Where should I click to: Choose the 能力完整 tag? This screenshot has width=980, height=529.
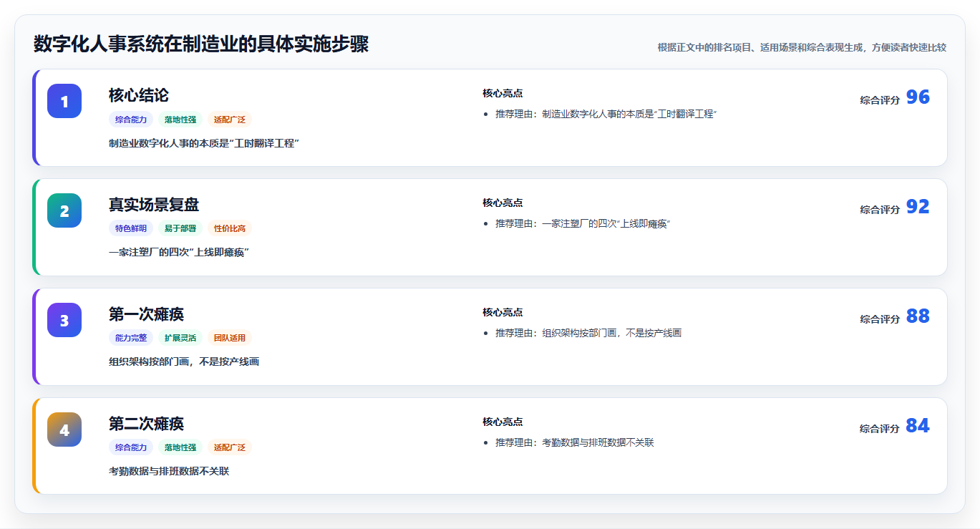point(131,338)
